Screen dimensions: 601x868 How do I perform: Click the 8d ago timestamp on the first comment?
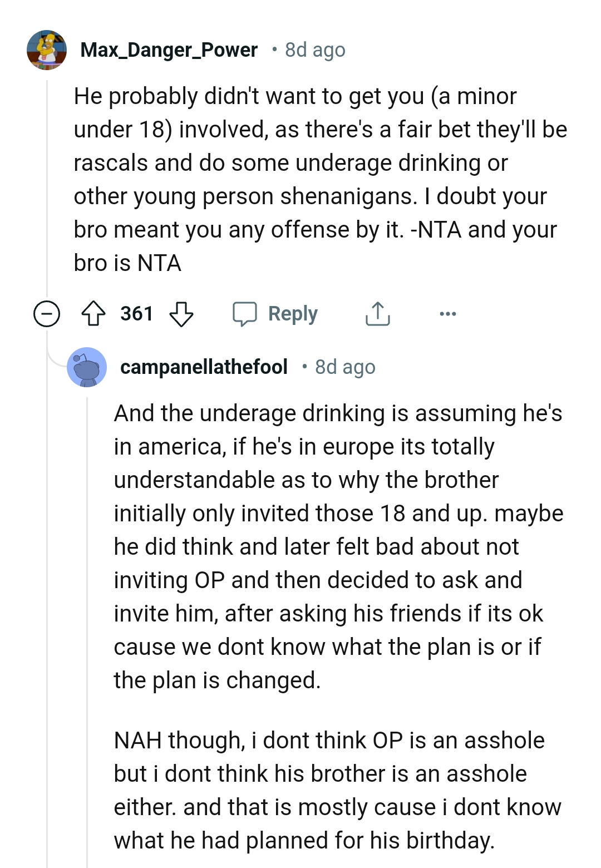314,50
